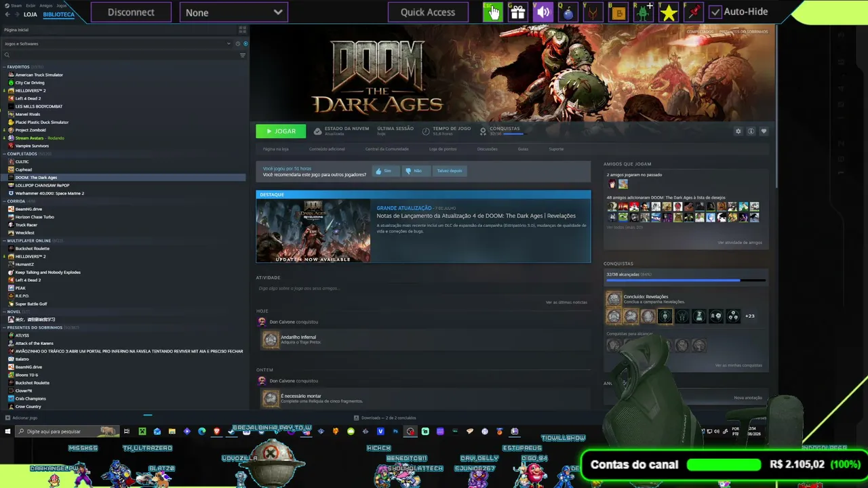Open the Conteúdo adicional tab

[327, 149]
